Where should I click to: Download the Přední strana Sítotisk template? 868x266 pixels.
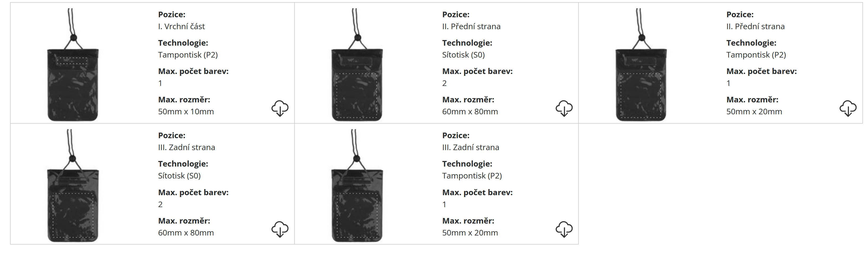pos(564,108)
